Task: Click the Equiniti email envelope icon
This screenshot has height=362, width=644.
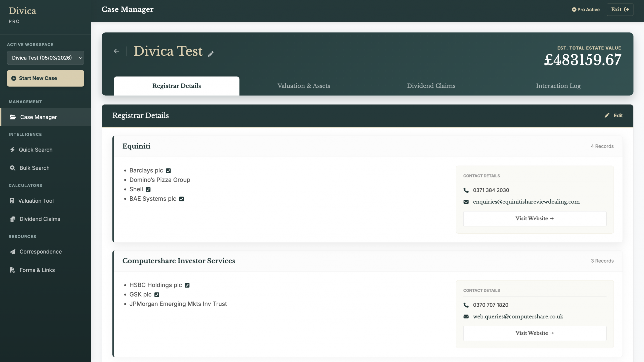Action: pos(466,202)
